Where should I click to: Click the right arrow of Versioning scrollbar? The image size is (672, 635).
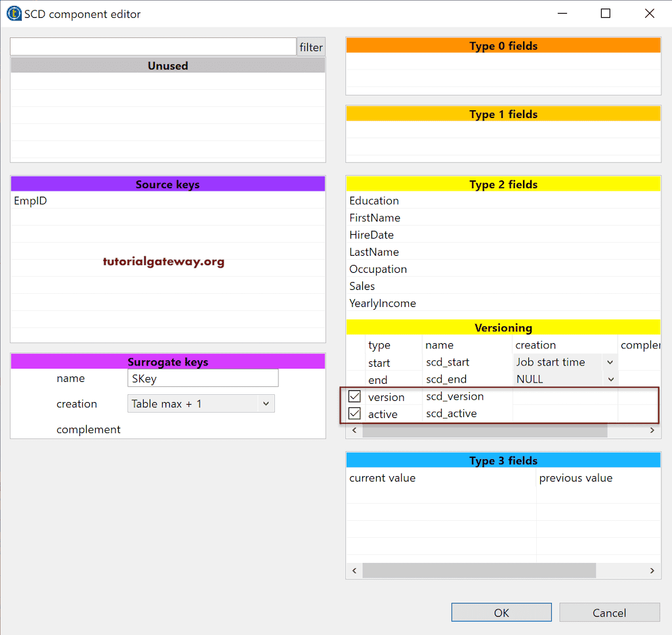pos(652,430)
